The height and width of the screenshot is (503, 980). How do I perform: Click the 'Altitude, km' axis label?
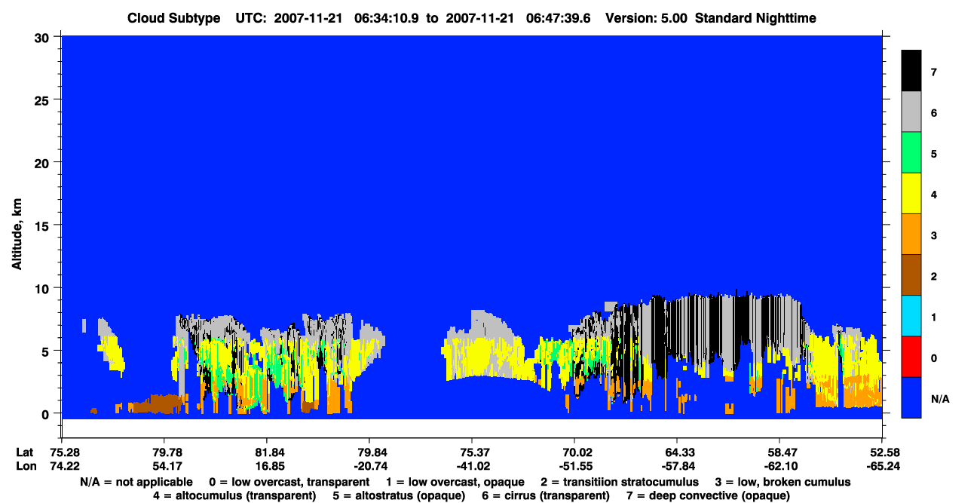click(17, 234)
